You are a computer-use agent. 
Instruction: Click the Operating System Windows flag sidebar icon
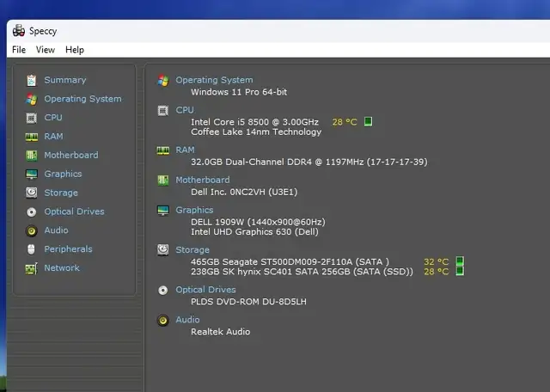click(31, 99)
